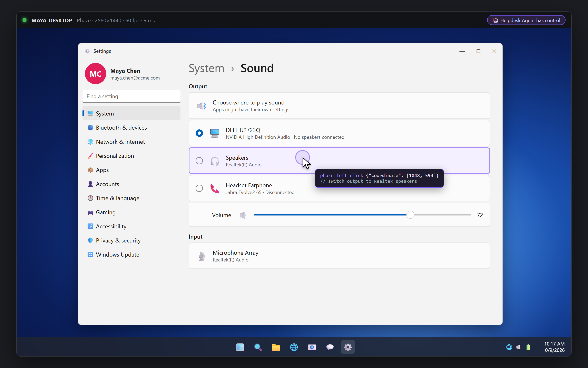Image resolution: width=588 pixels, height=368 pixels.
Task: Click the volume value 72
Action: click(480, 215)
